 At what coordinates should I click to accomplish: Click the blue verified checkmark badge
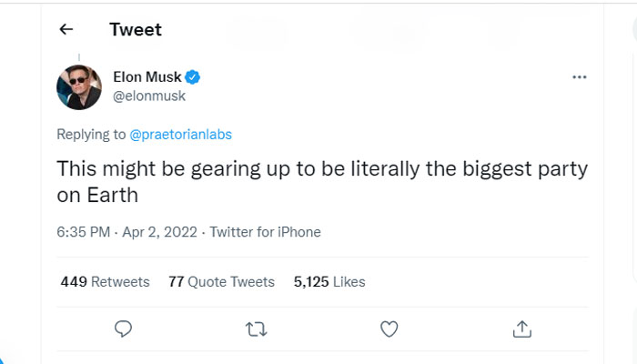pyautogui.click(x=194, y=76)
